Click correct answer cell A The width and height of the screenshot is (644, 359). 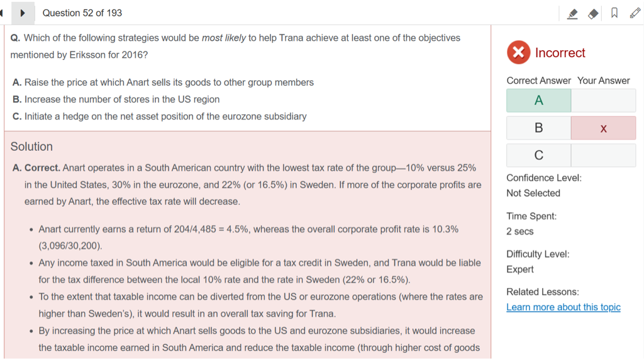(539, 101)
